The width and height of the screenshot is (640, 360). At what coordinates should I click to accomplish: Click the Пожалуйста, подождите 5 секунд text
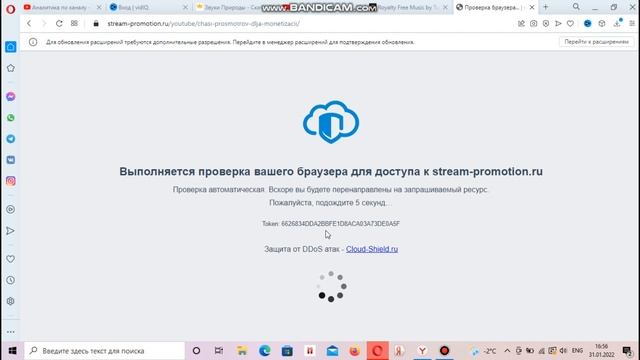329,202
